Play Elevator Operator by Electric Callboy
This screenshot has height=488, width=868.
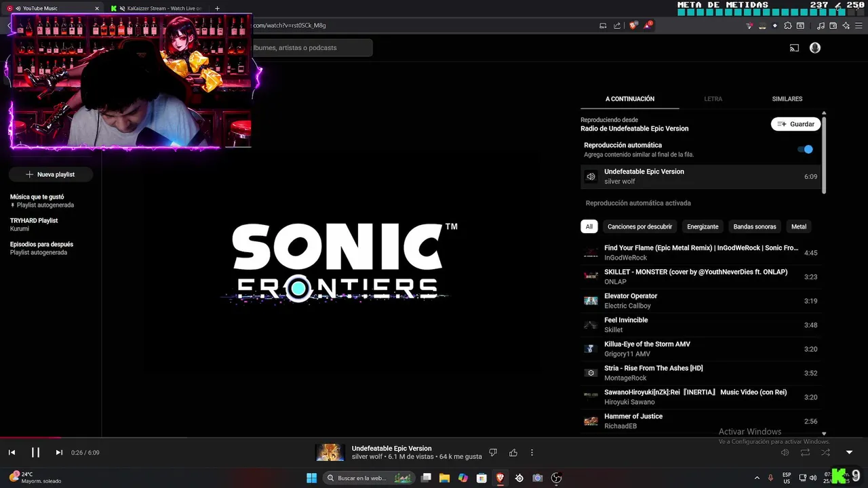pos(701,301)
